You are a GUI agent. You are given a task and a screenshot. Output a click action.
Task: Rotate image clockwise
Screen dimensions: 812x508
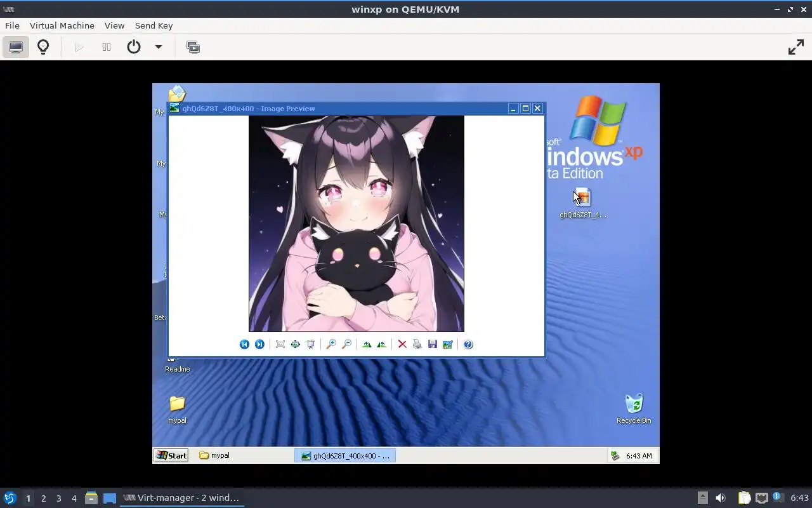(367, 344)
